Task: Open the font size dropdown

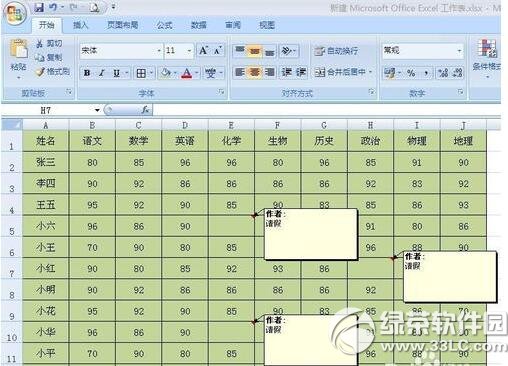Action: (x=189, y=51)
